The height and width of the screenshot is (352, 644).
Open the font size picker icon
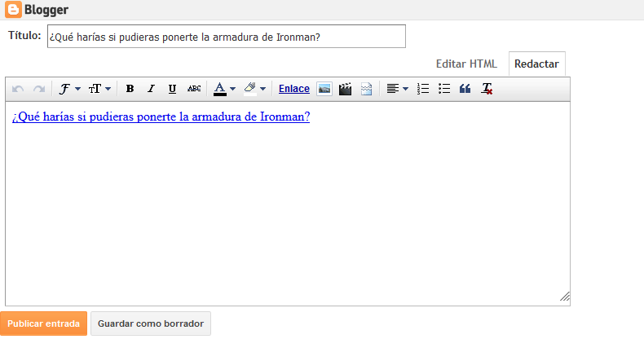[x=95, y=89]
